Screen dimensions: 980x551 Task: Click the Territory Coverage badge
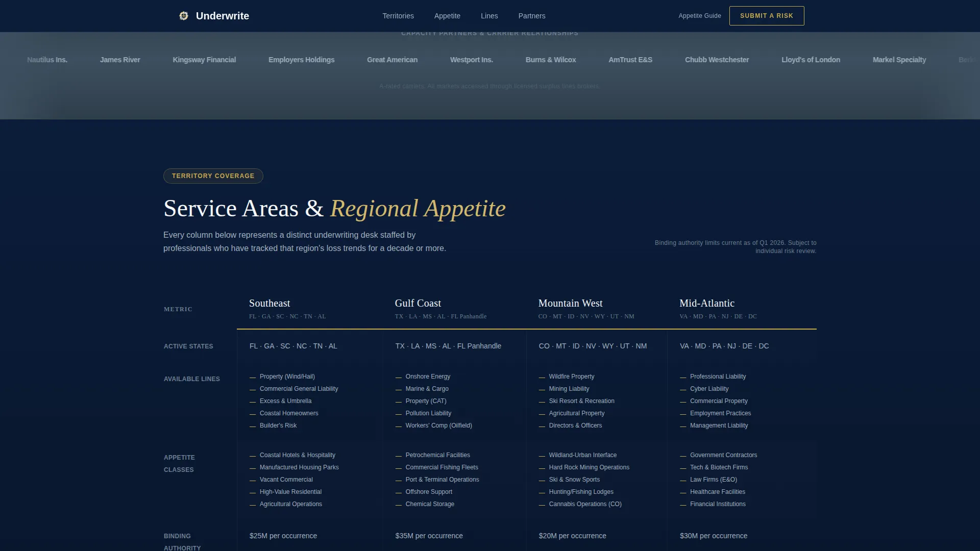point(213,176)
